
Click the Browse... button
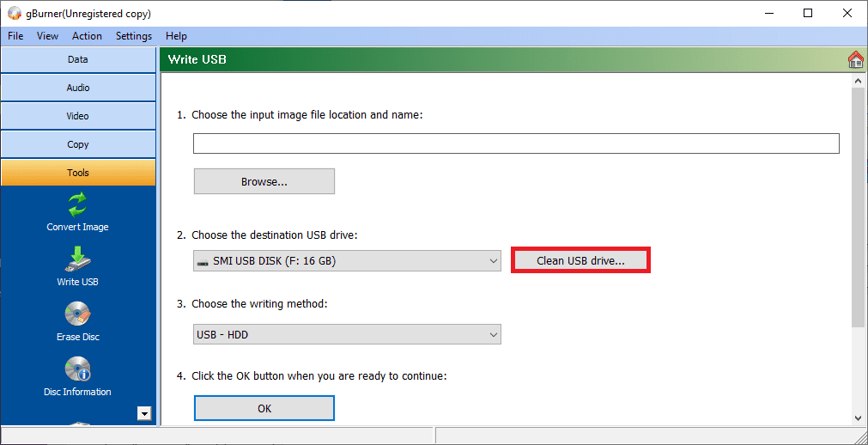[x=264, y=182]
